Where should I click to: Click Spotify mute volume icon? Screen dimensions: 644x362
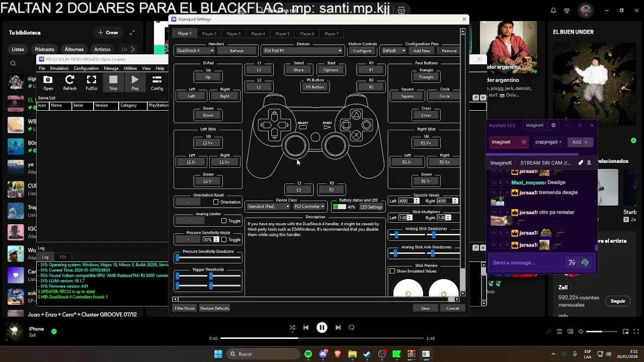(x=581, y=332)
